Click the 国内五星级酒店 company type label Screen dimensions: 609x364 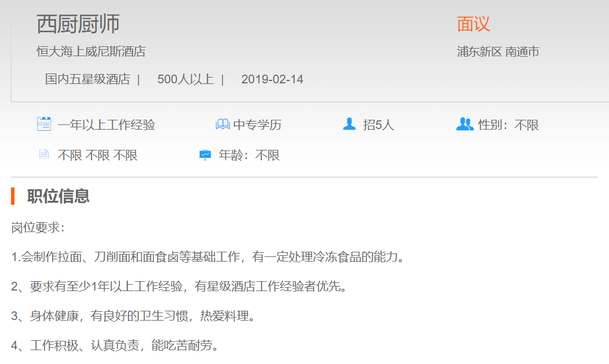[x=87, y=79]
